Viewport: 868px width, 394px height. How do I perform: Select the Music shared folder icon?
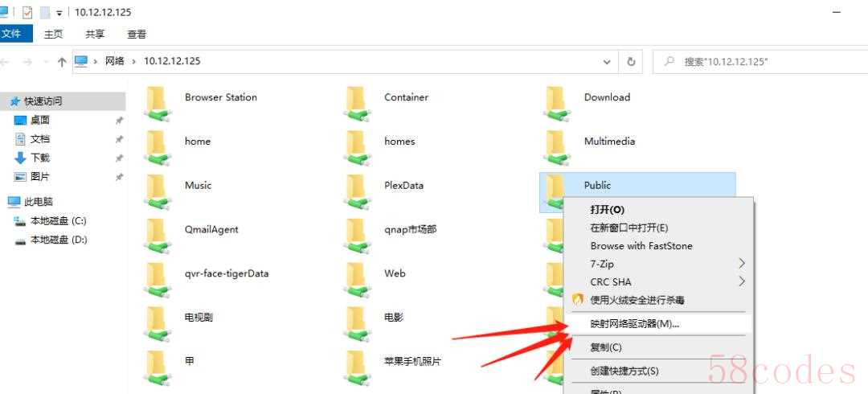(x=158, y=192)
